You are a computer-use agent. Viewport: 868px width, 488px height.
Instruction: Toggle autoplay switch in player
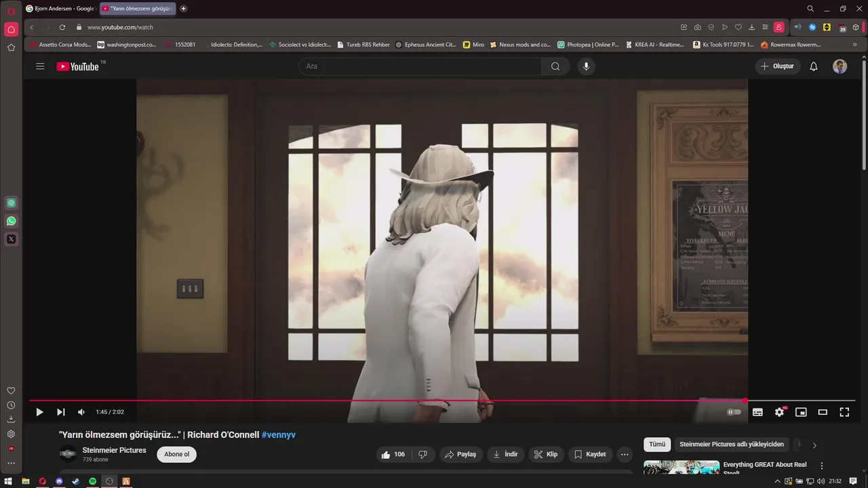coord(734,411)
